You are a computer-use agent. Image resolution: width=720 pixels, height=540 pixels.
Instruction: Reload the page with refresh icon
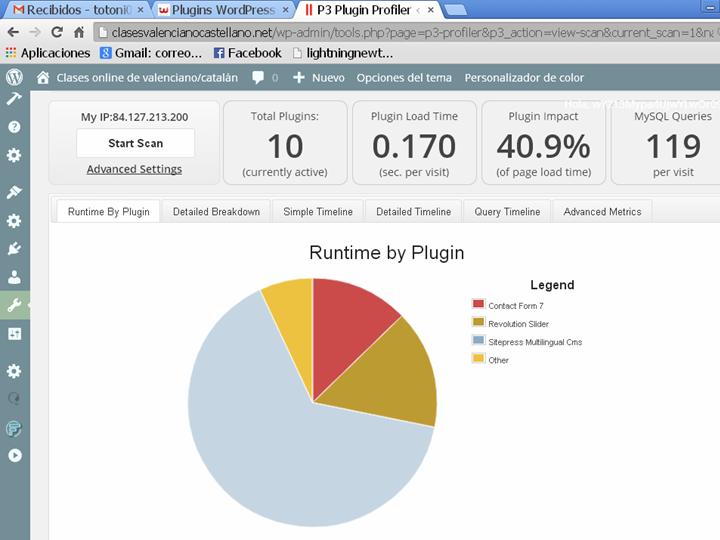tap(57, 32)
